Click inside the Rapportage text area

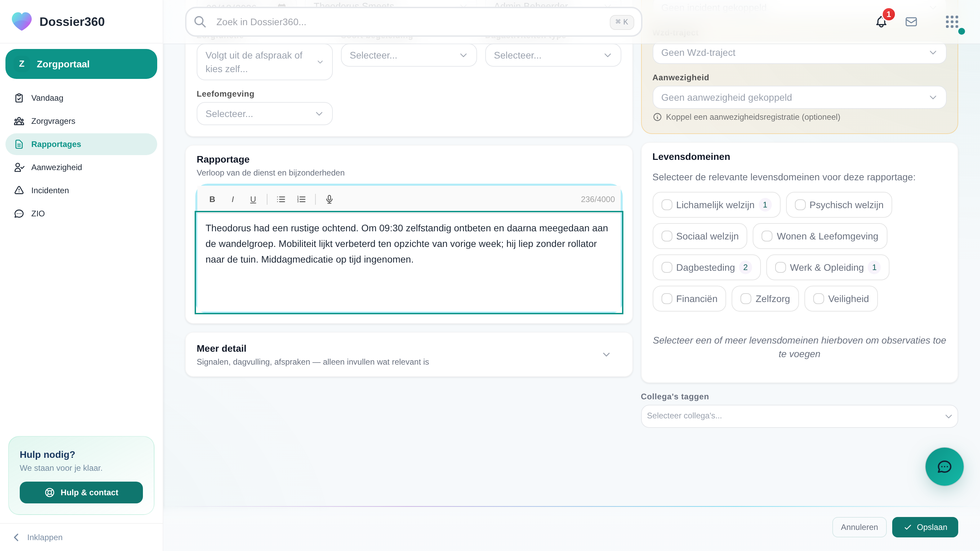click(409, 262)
